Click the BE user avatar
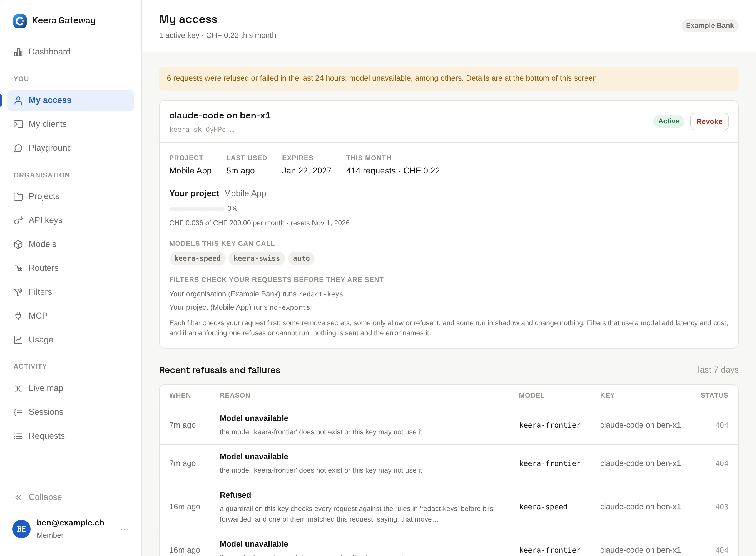Screen dimensions: 756x556 tap(21, 529)
